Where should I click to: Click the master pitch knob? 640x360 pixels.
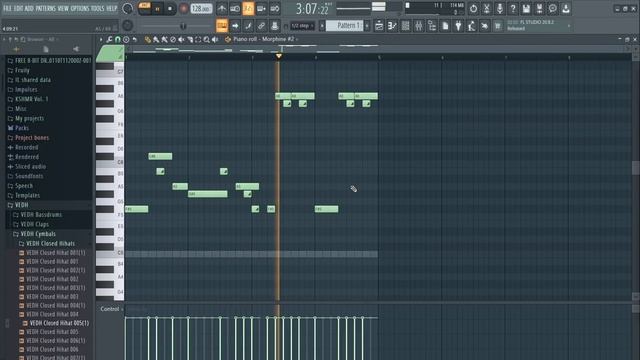(127, 25)
